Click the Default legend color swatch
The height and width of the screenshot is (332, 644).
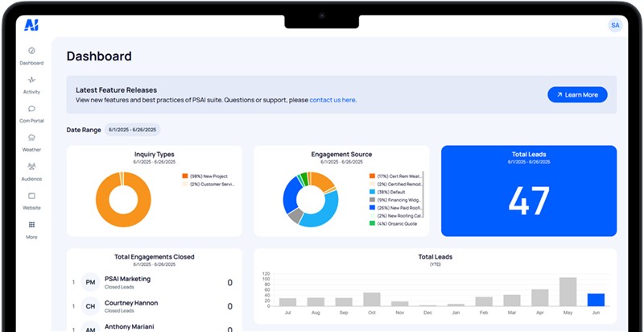(x=372, y=193)
